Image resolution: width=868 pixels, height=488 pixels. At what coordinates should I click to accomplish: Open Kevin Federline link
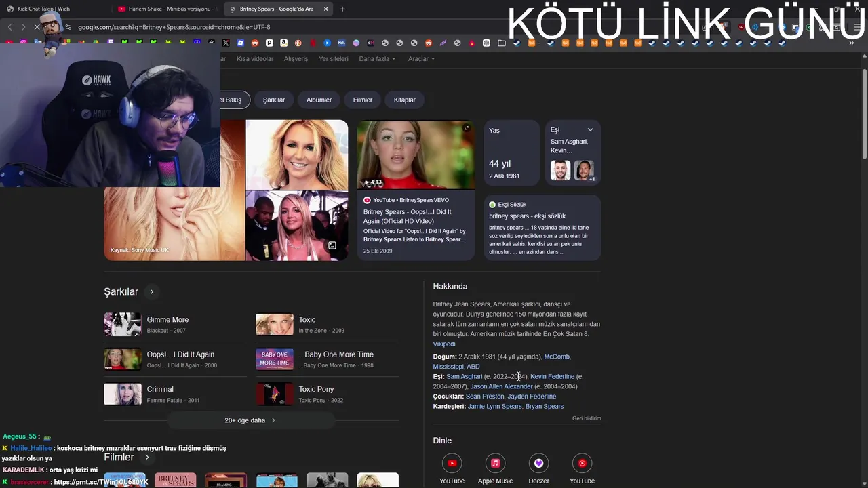click(552, 377)
